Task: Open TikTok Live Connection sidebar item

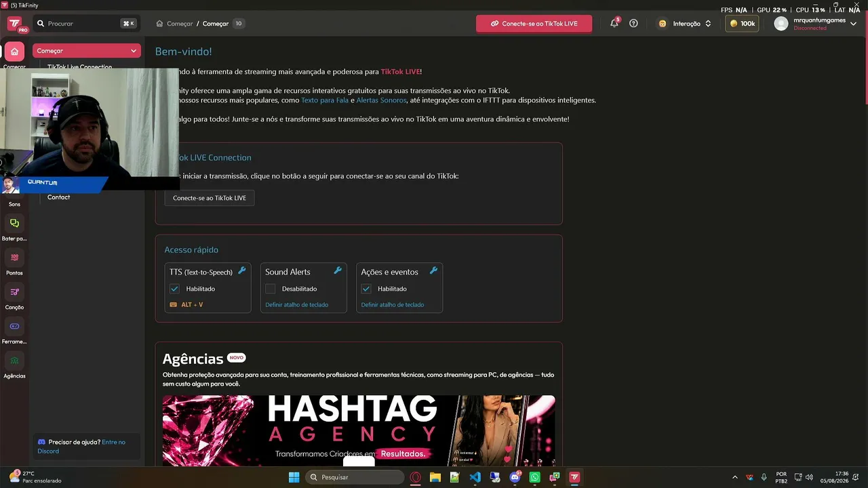Action: pos(79,67)
